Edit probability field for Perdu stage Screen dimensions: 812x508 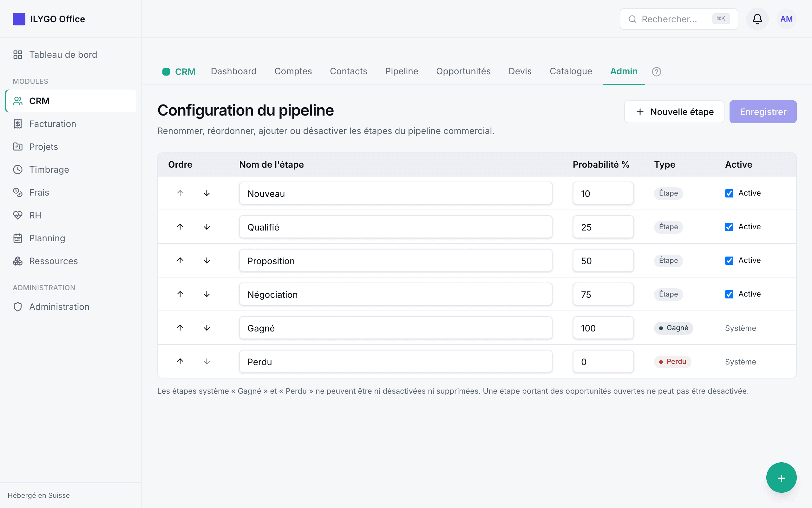point(603,361)
